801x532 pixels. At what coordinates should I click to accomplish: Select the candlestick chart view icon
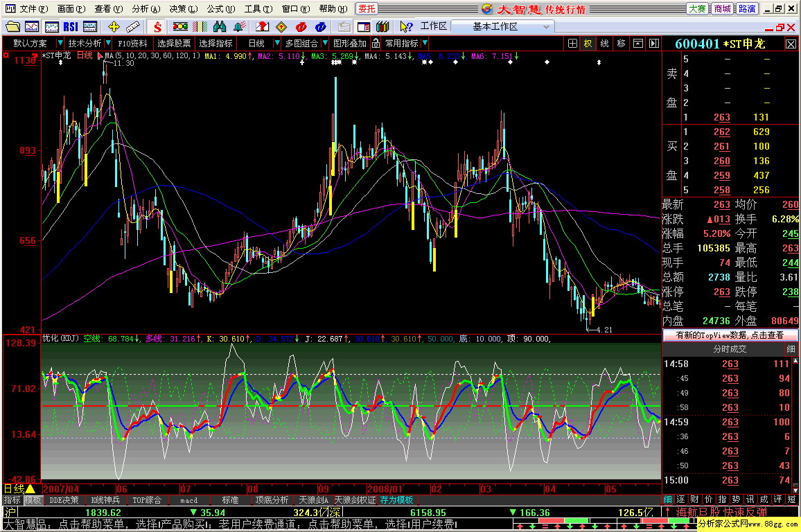(51, 26)
